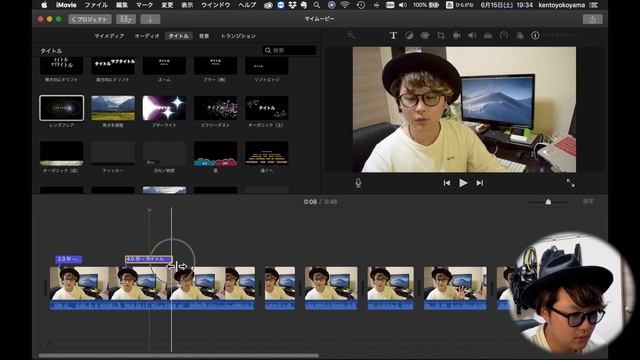Click the auto-enhance magic wand icon
The width and height of the screenshot is (640, 360).
[351, 36]
